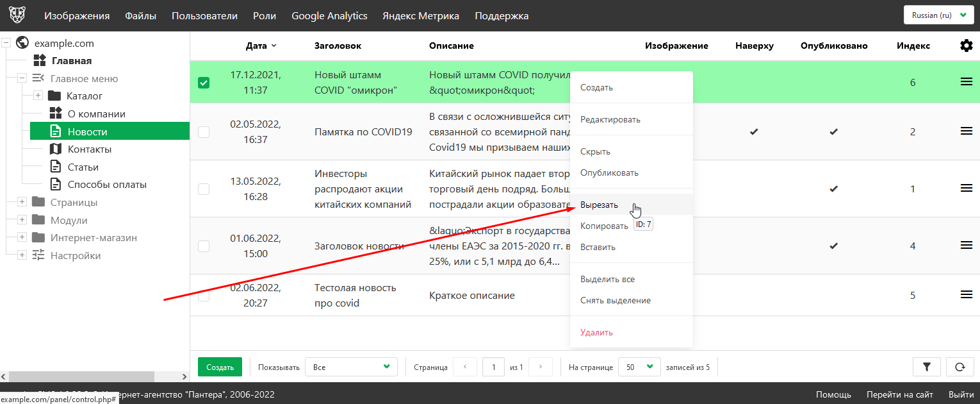
Task: Open table settings gear icon
Action: click(x=966, y=46)
